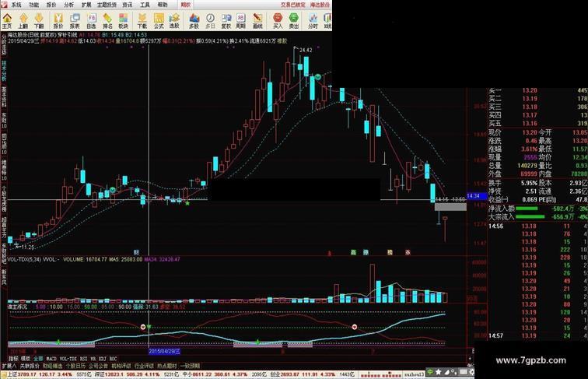
Task: Open the 扩展 menu
Action: coord(86,5)
